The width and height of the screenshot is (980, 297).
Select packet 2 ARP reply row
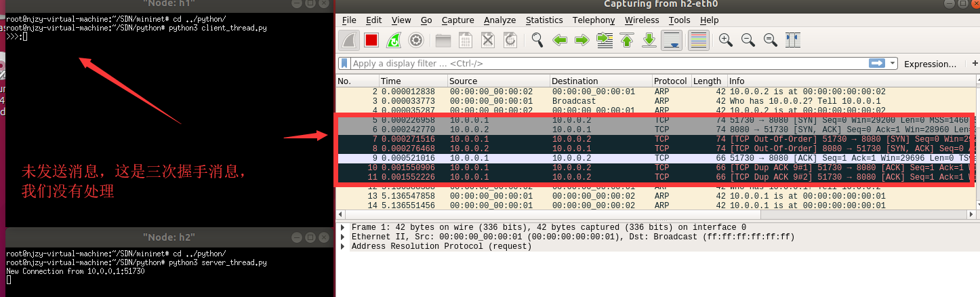[656, 92]
